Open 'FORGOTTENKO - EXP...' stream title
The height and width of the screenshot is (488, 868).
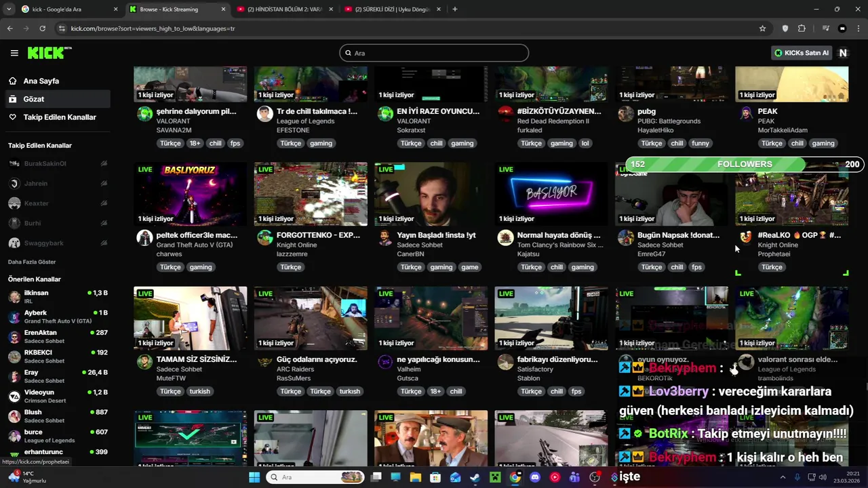point(318,235)
